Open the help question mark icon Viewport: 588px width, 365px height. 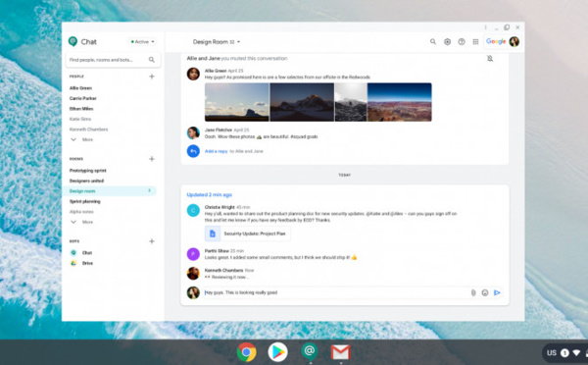click(462, 41)
